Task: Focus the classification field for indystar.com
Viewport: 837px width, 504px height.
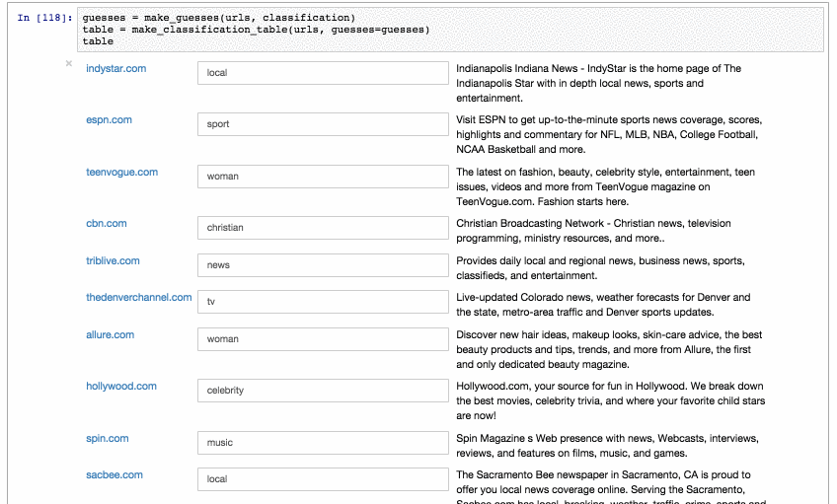Action: tap(323, 73)
